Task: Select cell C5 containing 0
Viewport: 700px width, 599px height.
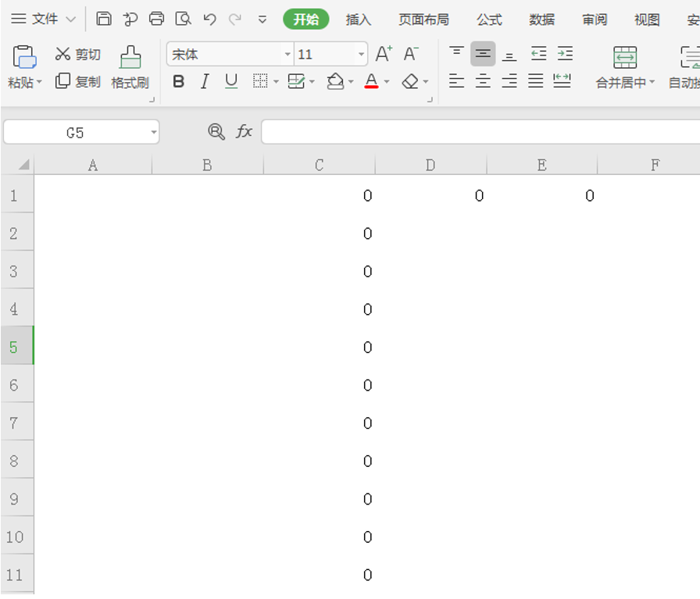Action: pyautogui.click(x=320, y=348)
